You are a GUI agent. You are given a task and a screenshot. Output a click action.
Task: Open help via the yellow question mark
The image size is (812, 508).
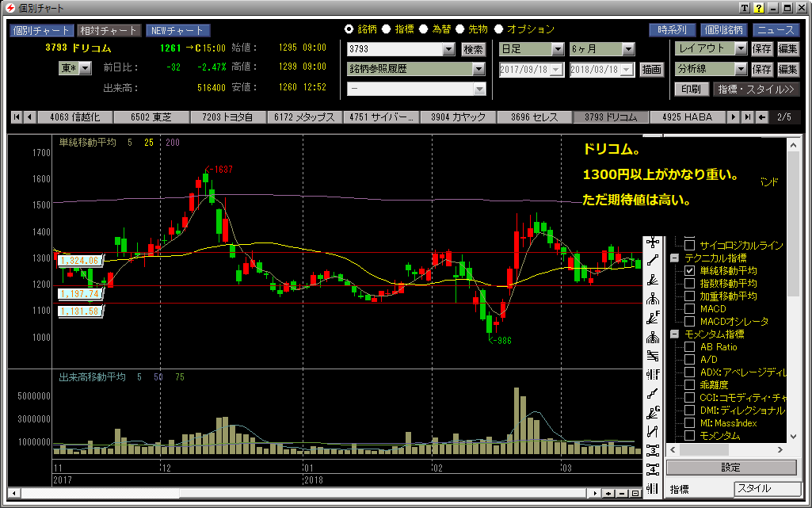click(x=759, y=8)
